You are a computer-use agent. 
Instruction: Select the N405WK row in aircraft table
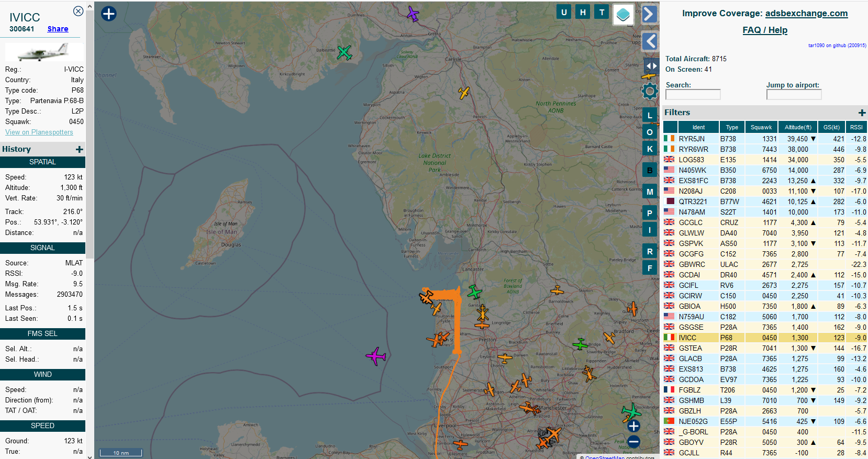point(765,170)
